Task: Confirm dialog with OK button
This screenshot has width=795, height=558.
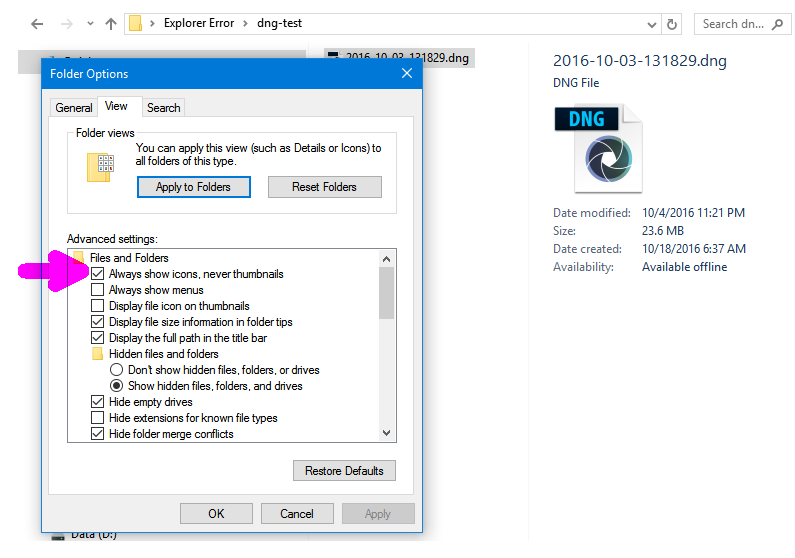Action: coord(216,514)
